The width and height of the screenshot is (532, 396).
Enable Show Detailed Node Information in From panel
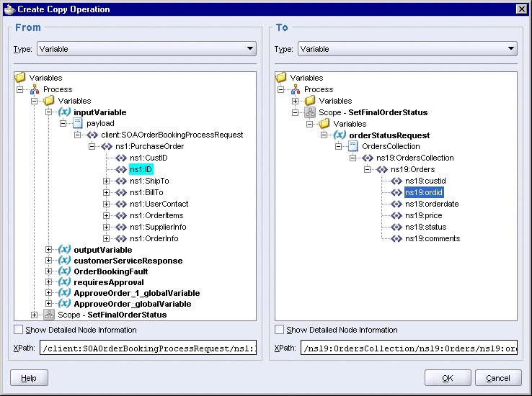[x=19, y=330]
